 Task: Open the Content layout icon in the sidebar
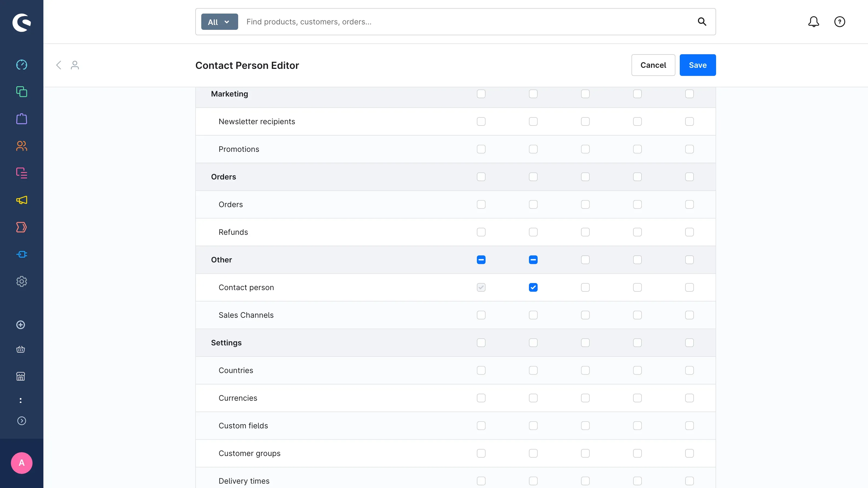[22, 173]
